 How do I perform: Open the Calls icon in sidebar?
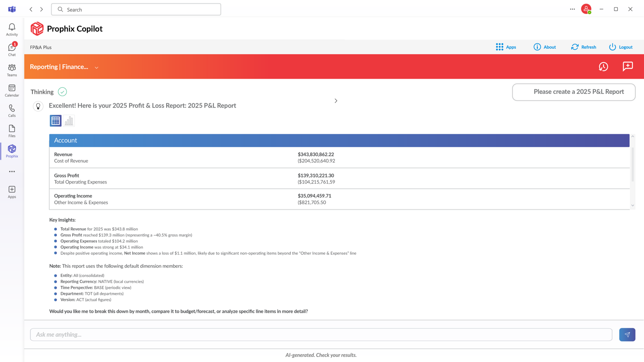[x=12, y=110]
